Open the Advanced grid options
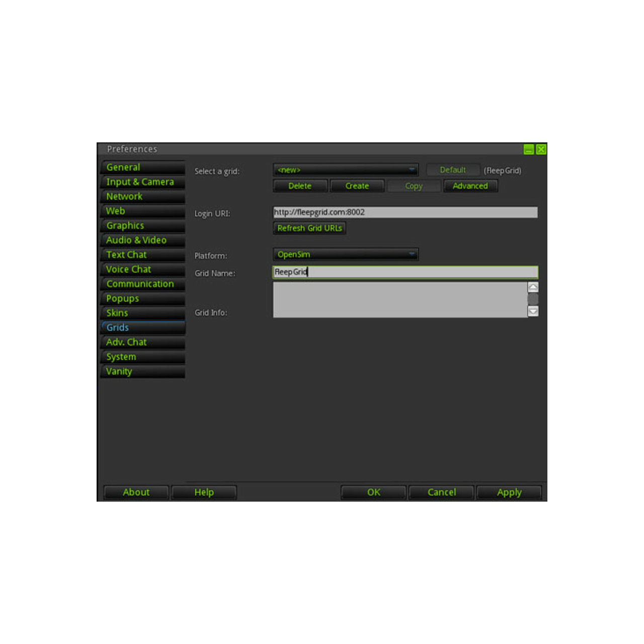This screenshot has height=644, width=644. (470, 186)
